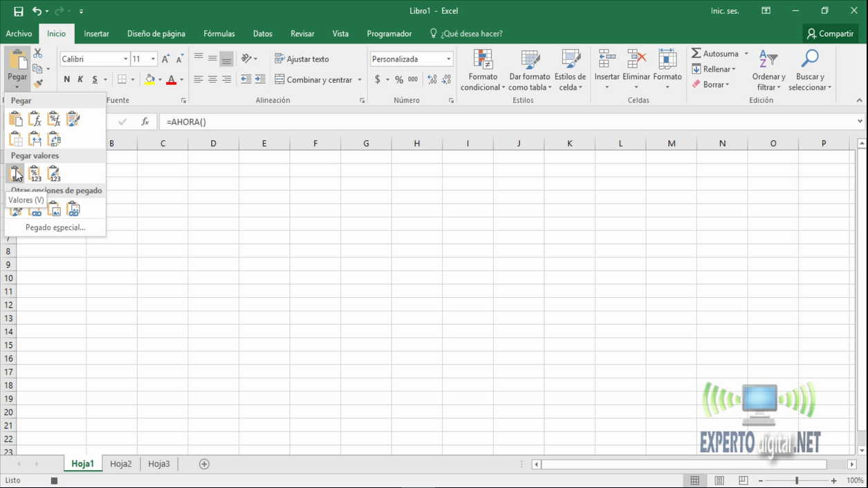Open the Hoja2 sheet tab

(120, 464)
